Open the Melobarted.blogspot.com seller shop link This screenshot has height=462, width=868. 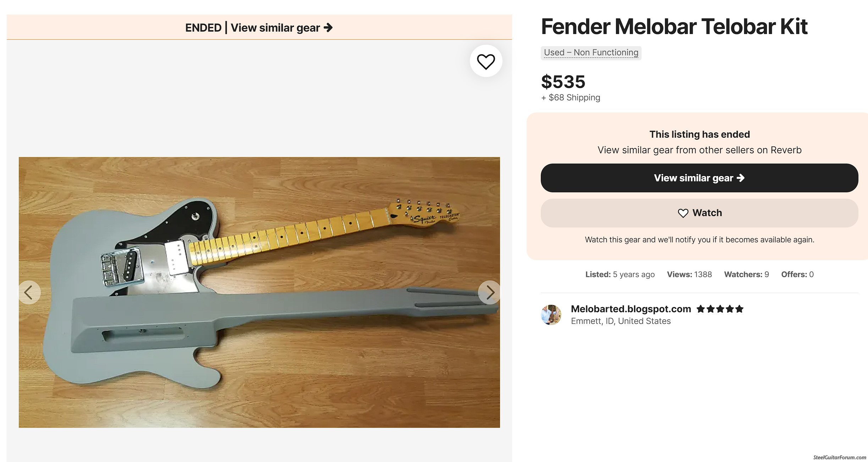pos(631,309)
